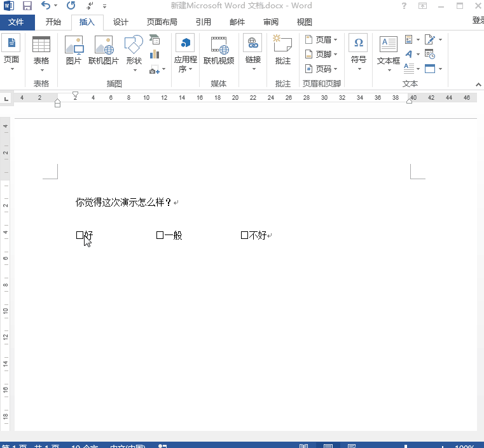Image resolution: width=484 pixels, height=448 pixels.
Task: Click the Save icon in quick access toolbar
Action: pos(27,6)
